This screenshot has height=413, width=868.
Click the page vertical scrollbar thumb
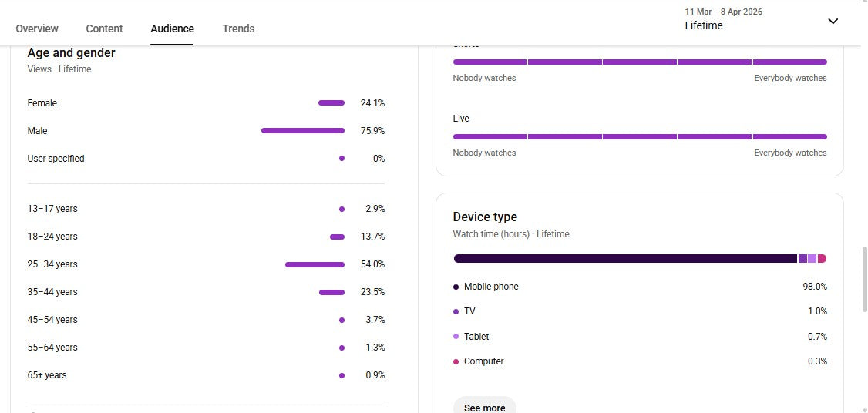(x=865, y=280)
